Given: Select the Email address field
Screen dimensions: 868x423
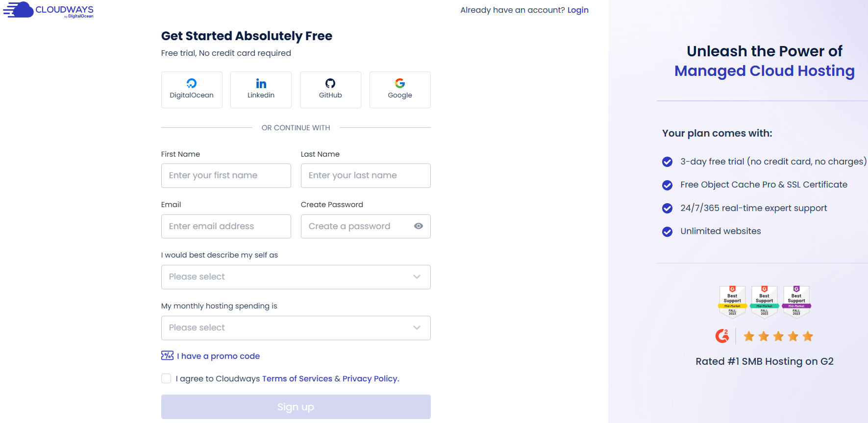Looking at the screenshot, I should [226, 227].
